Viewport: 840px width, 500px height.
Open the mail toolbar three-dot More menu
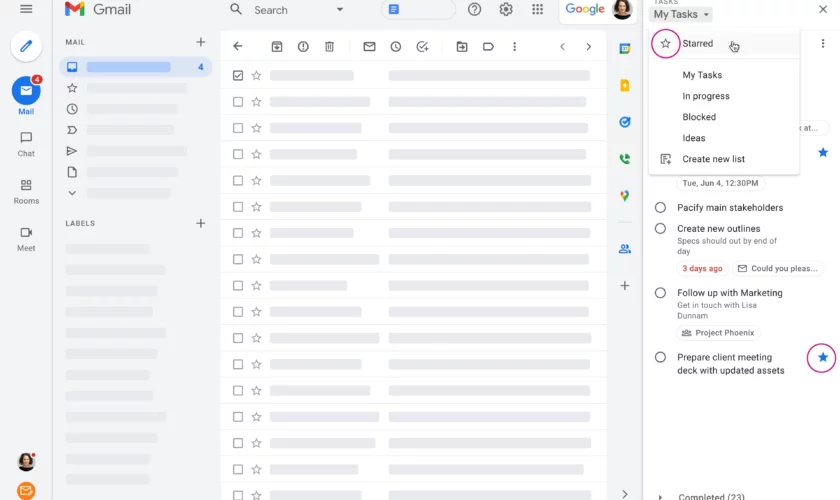click(x=514, y=47)
